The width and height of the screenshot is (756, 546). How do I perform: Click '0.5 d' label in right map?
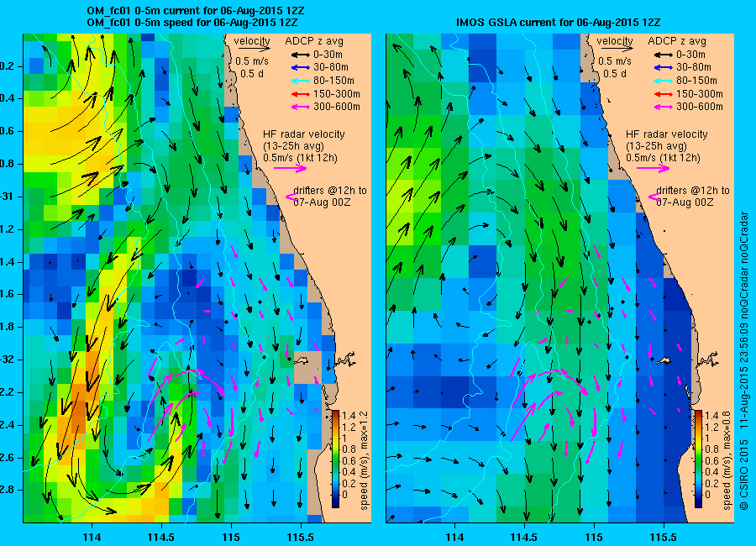point(615,74)
